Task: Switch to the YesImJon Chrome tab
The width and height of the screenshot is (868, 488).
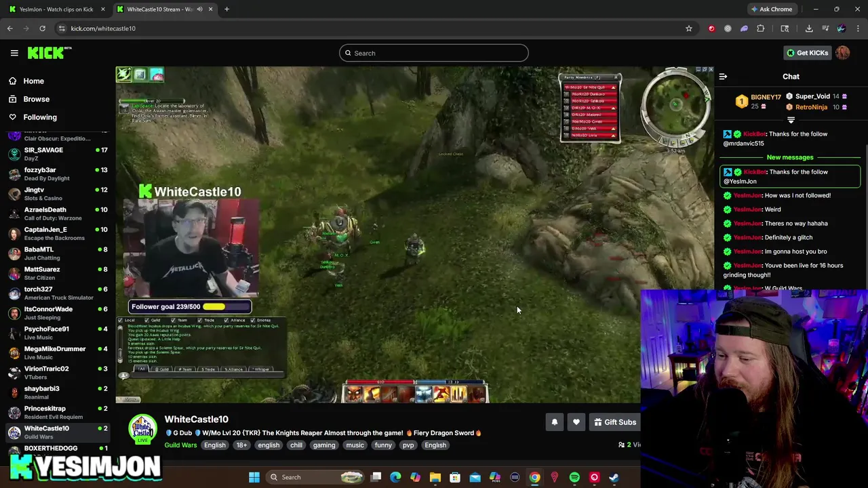Action: pos(56,9)
